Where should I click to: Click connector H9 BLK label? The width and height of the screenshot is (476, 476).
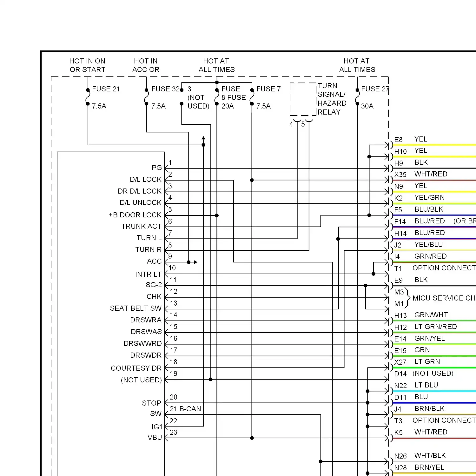click(x=411, y=163)
